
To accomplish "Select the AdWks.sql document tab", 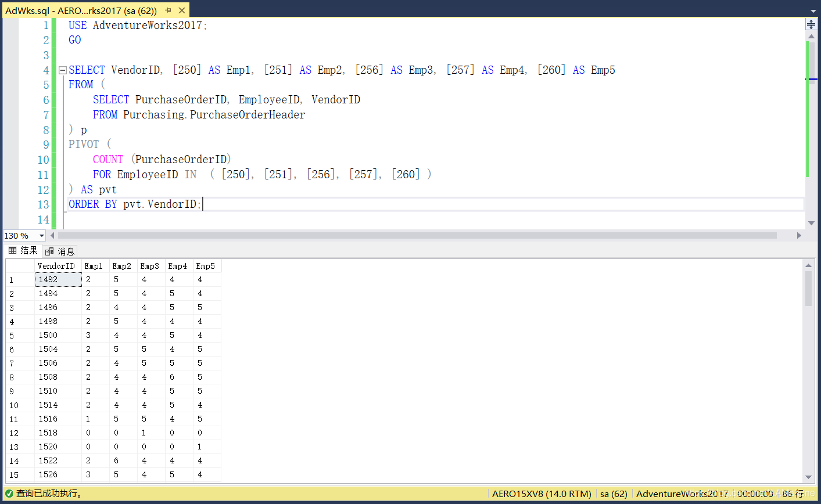I will pos(81,10).
